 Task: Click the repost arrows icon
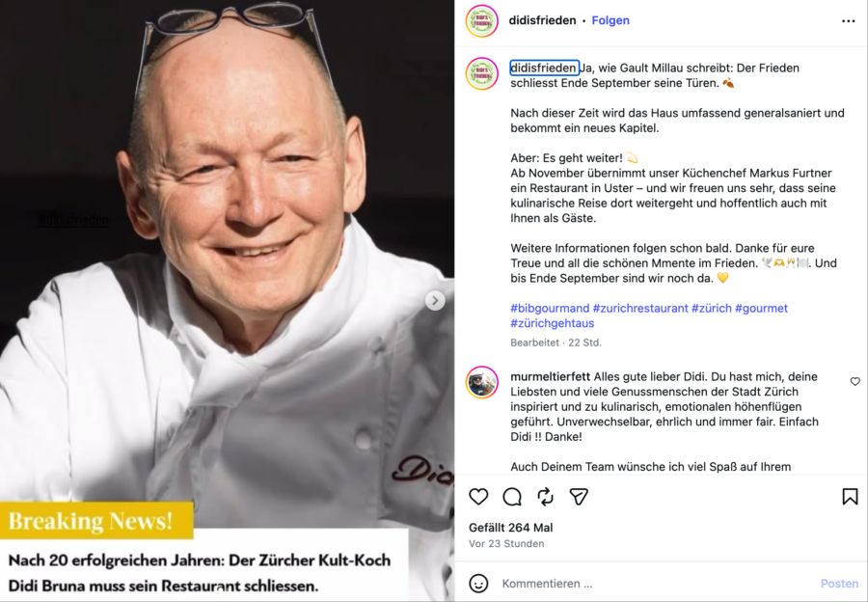[x=545, y=497]
